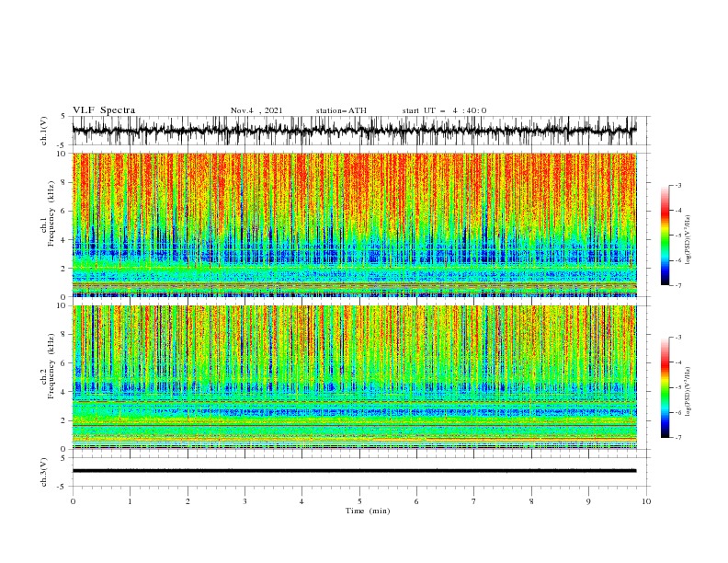The height and width of the screenshot is (563, 728).
Task: Click the ch.2 PSD color scale bar
Action: pos(665,387)
